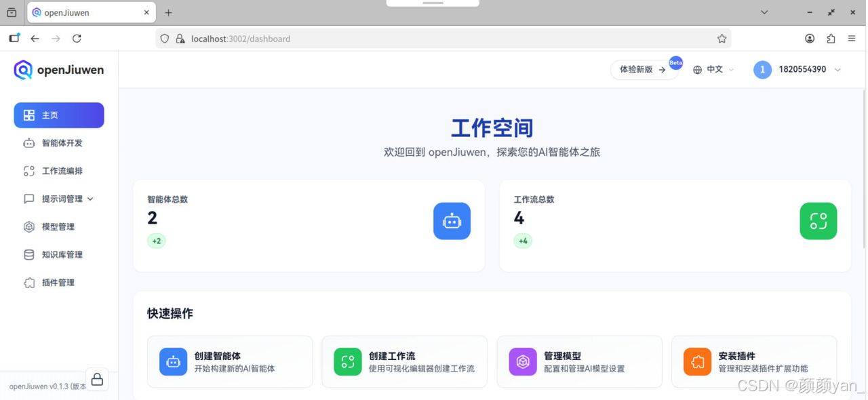This screenshot has width=868, height=400.
Task: Click the green workflow icon in 工作流总数 card
Action: pos(818,221)
